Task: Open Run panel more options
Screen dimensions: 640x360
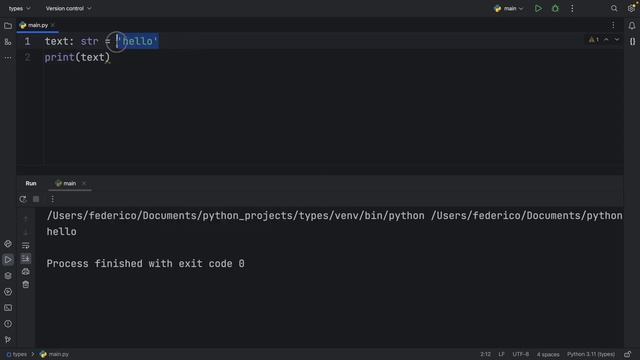Action: point(52,199)
